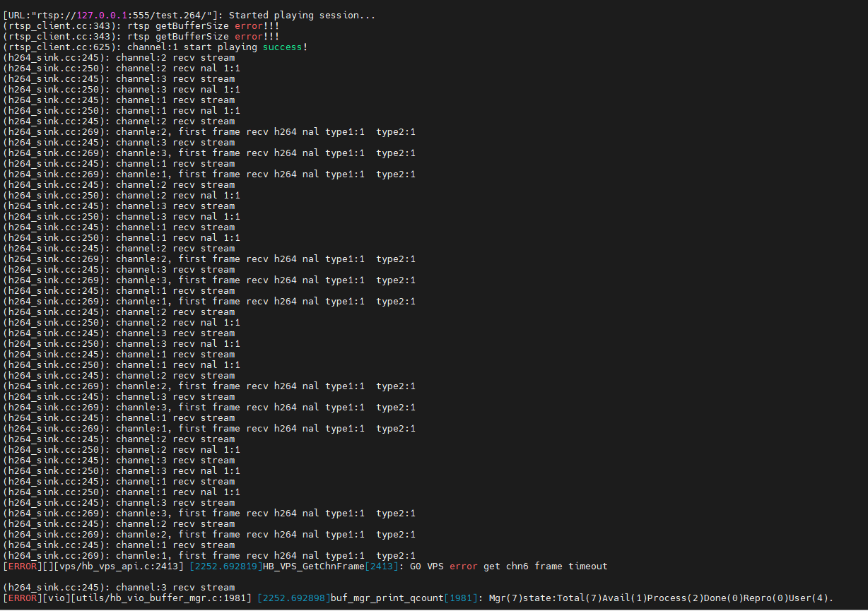Click the magenta 127.0.0.1 IP address
Screen dimensions: 868x611
pos(102,15)
